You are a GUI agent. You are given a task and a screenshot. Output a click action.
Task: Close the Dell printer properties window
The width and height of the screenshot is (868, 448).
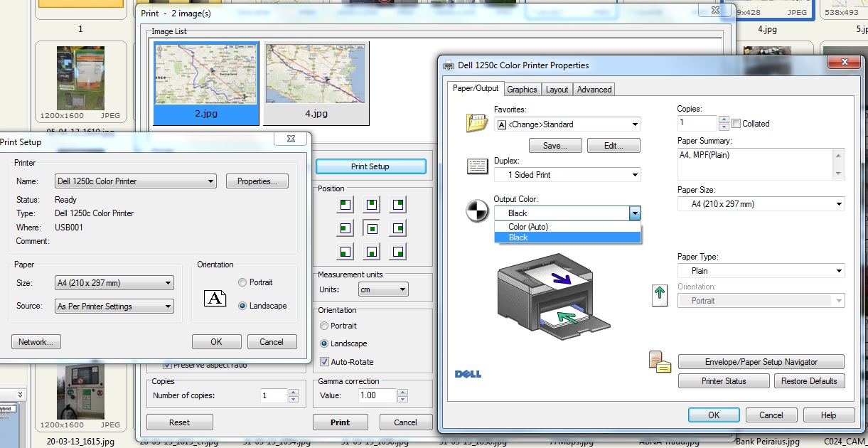(x=844, y=63)
